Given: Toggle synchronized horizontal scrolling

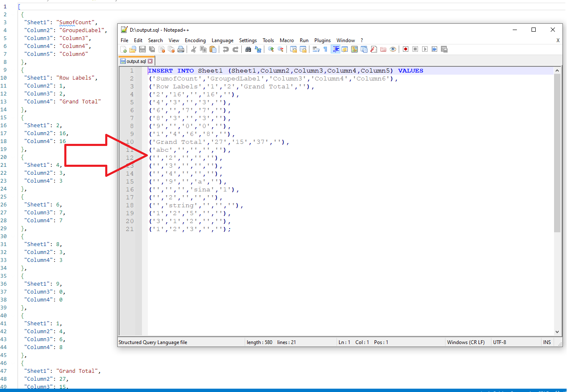Looking at the screenshot, I should point(303,49).
